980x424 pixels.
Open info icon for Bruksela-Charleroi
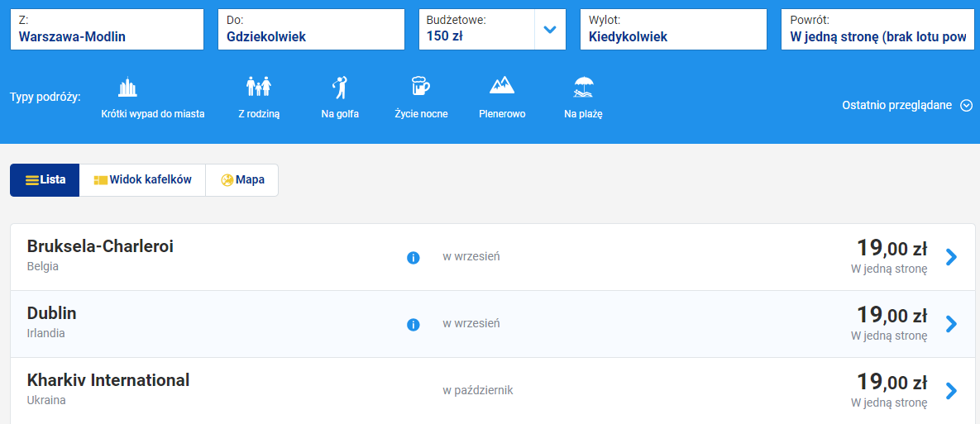coord(414,257)
